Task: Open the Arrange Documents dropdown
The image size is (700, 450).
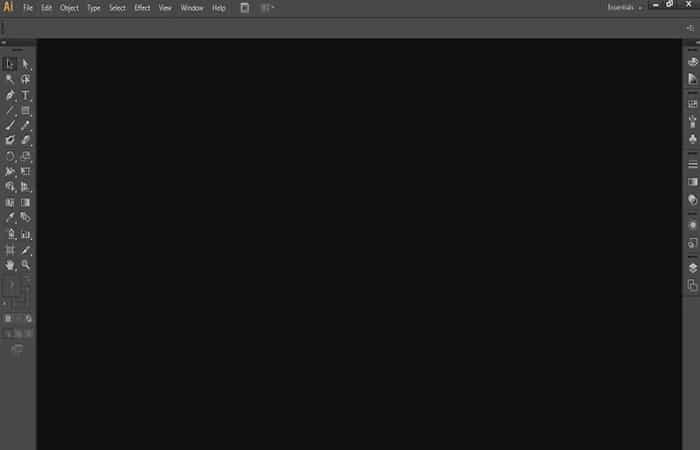Action: [x=267, y=8]
